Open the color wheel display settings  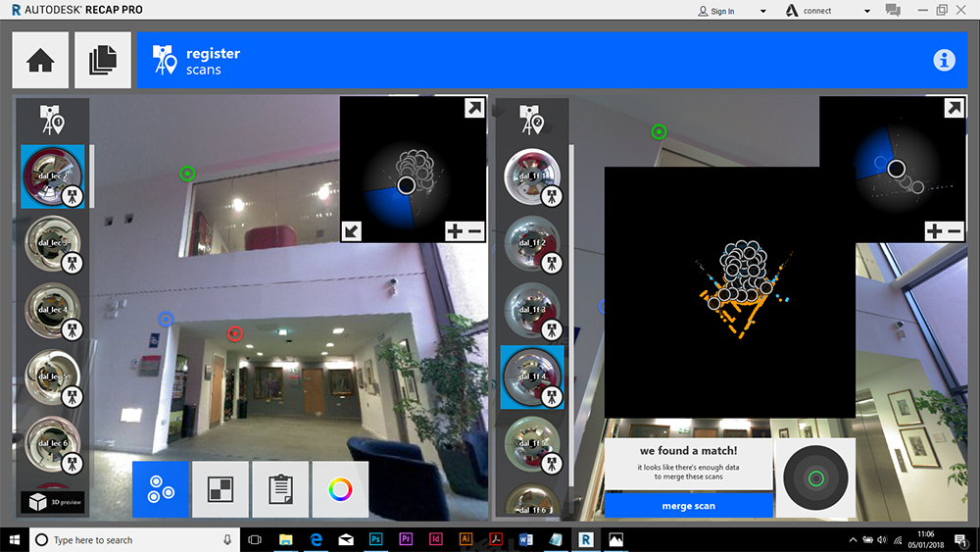[x=340, y=489]
